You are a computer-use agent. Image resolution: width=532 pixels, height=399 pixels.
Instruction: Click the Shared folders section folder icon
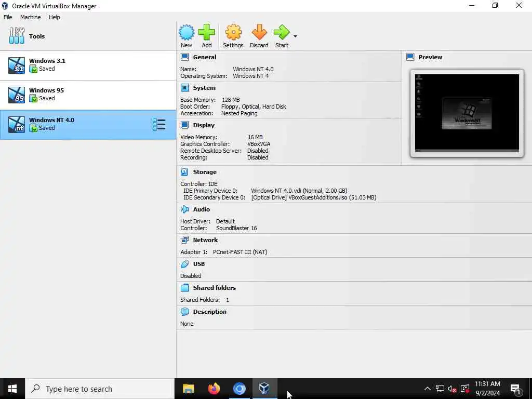click(184, 288)
